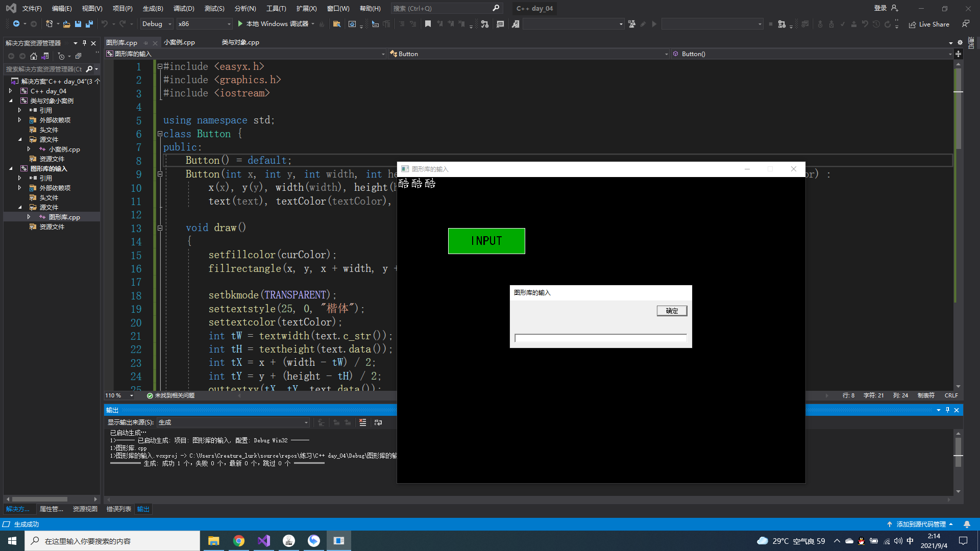
Task: Open the Debug configuration dropdown
Action: 157,24
